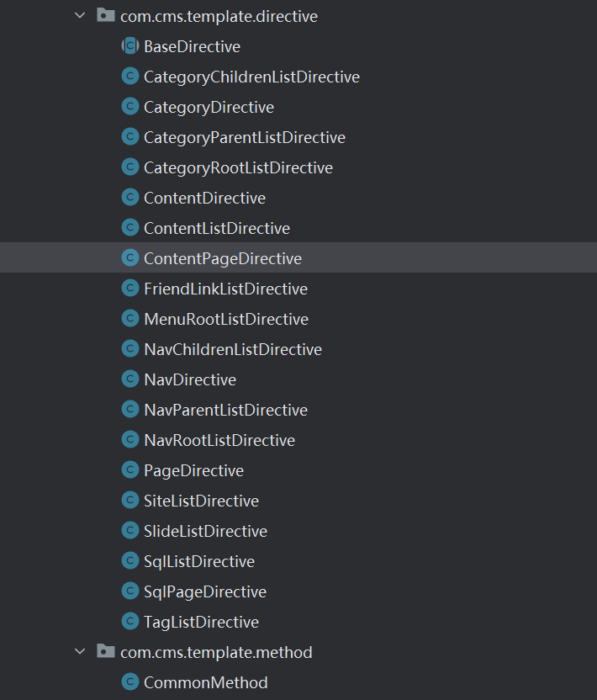This screenshot has height=700, width=597.
Task: Select MenuRootListDirective in the tree
Action: [226, 319]
